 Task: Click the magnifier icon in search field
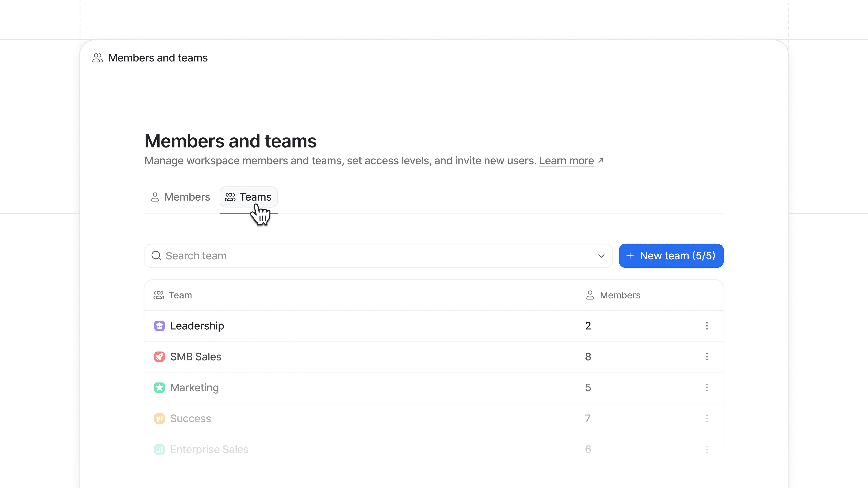[x=156, y=256]
